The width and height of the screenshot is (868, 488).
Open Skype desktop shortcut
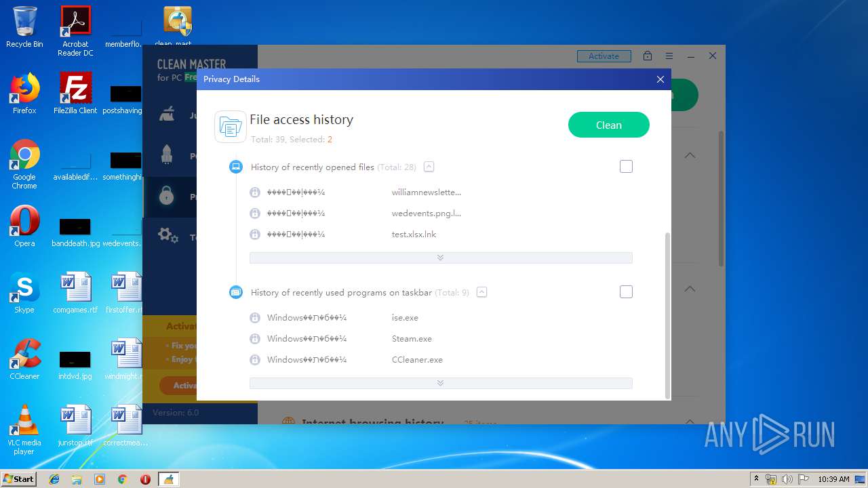24,293
